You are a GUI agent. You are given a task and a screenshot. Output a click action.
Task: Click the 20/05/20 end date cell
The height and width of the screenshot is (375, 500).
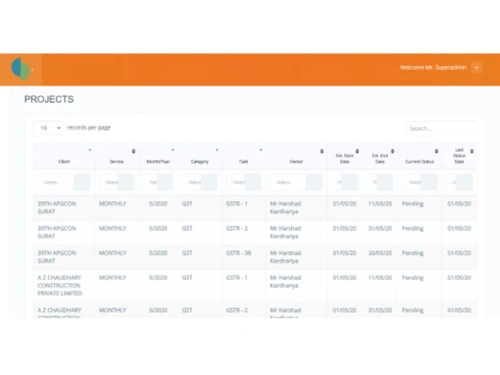click(x=380, y=253)
